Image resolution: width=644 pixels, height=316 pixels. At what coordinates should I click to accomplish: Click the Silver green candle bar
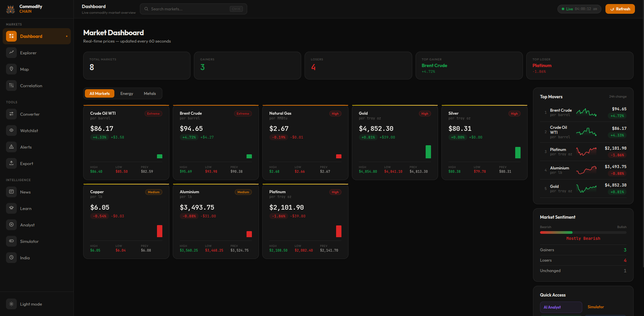click(518, 153)
